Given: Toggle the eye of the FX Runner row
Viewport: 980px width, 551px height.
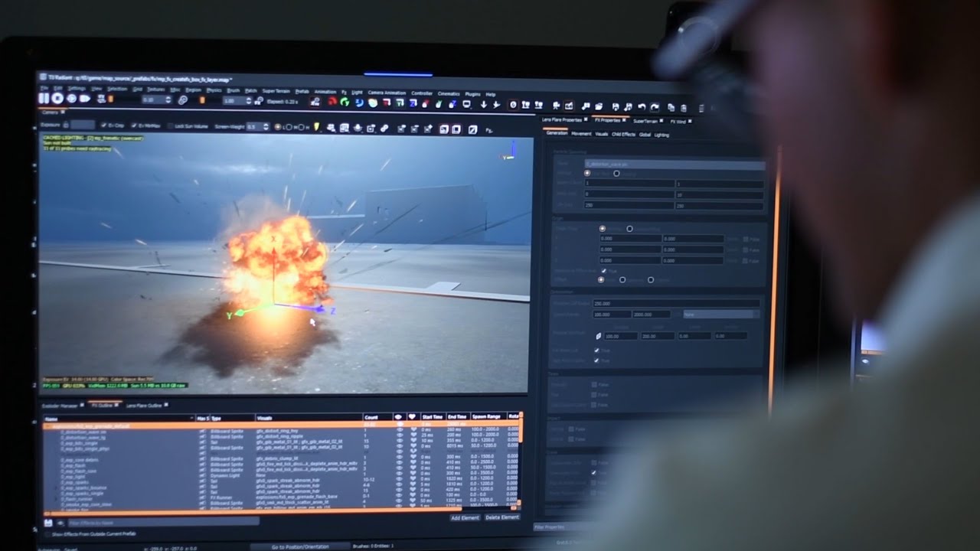Looking at the screenshot, I should (x=398, y=496).
